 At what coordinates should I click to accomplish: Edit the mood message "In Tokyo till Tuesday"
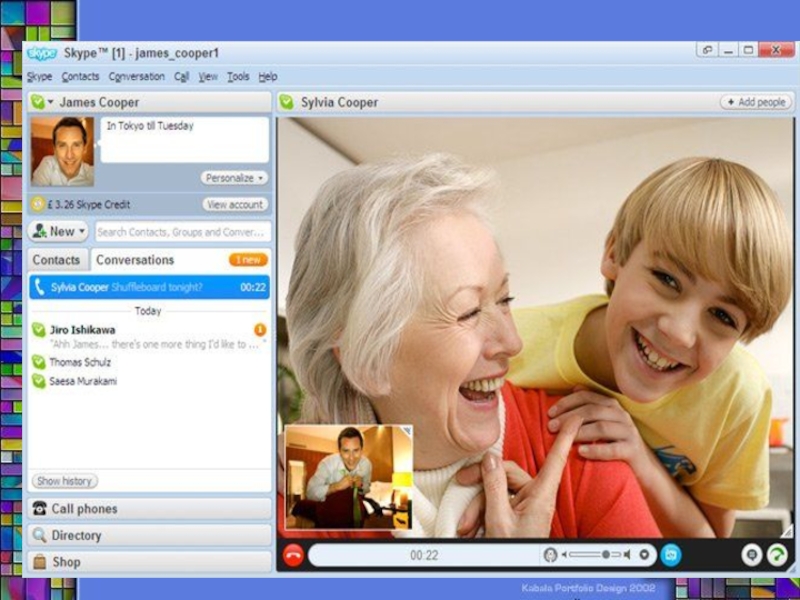(x=184, y=140)
